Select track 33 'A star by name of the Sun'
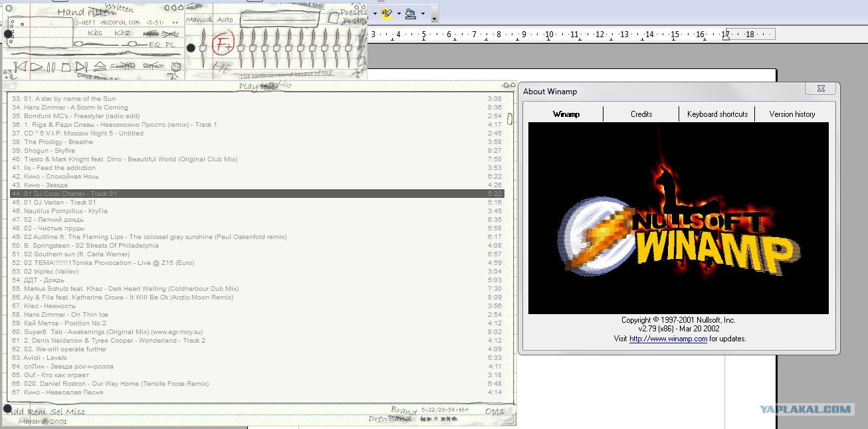 click(x=257, y=99)
